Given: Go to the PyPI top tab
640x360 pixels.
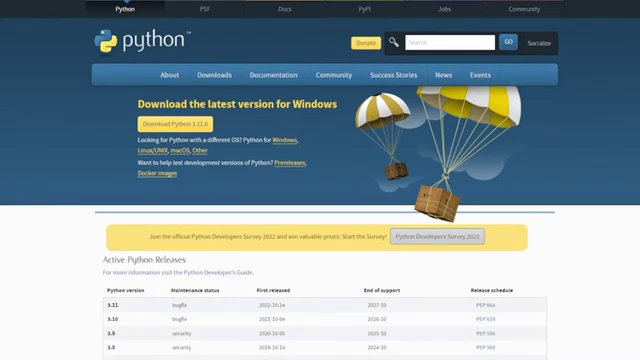Looking at the screenshot, I should [364, 9].
